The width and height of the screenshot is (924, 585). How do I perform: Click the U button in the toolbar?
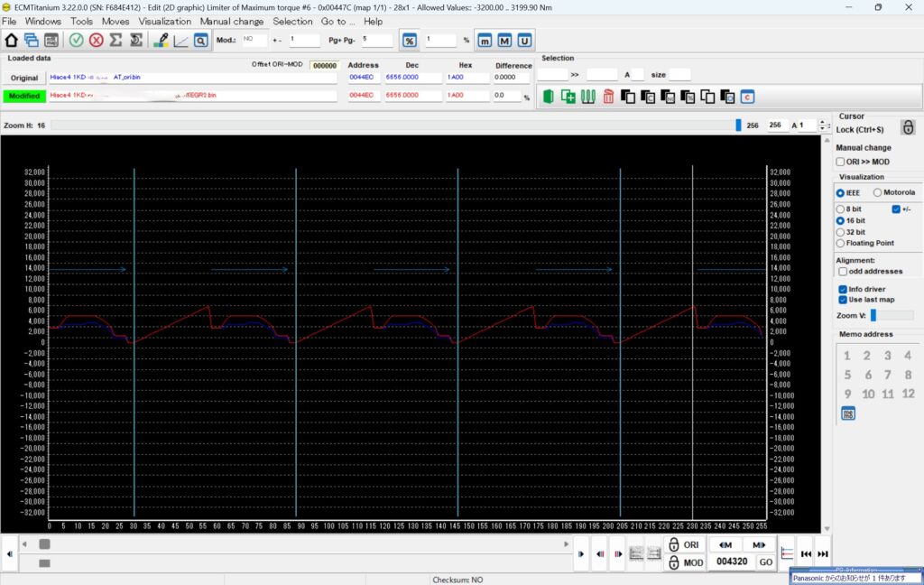[x=524, y=40]
